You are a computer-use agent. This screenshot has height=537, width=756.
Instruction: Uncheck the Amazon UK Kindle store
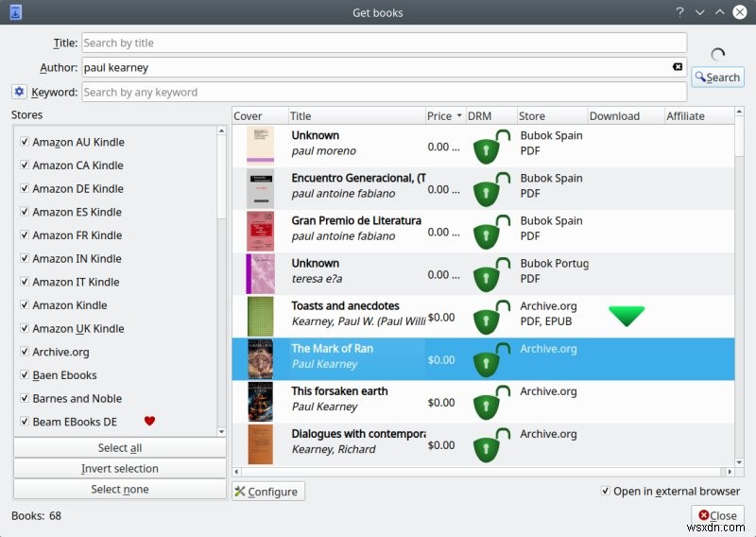pos(25,328)
